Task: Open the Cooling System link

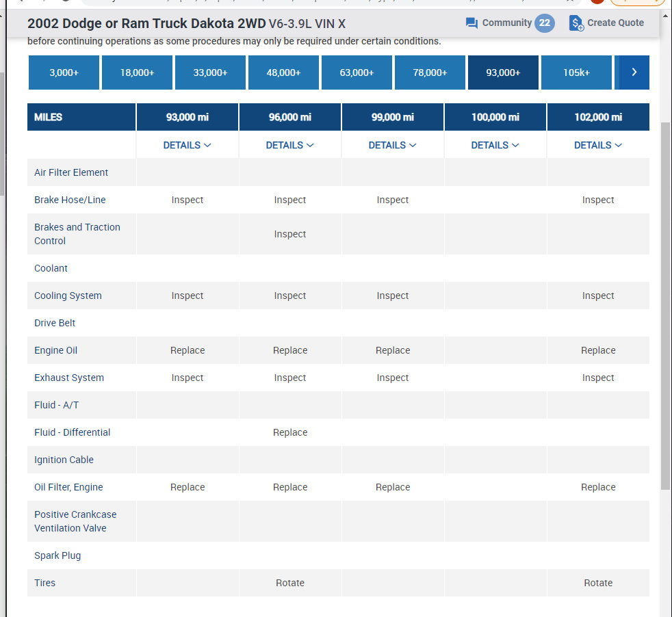Action: tap(68, 296)
